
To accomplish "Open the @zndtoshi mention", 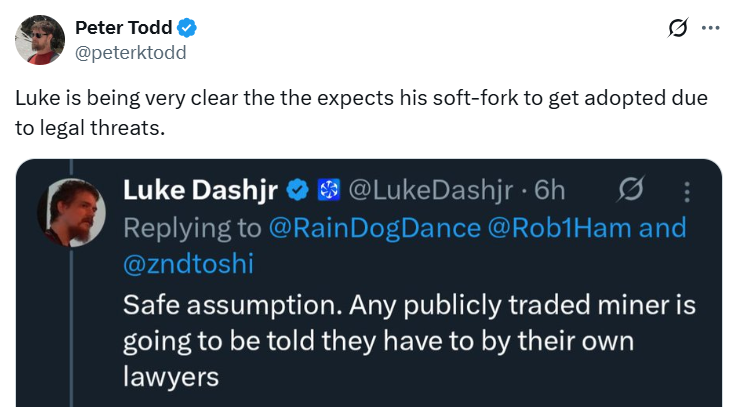I will pos(185,264).
